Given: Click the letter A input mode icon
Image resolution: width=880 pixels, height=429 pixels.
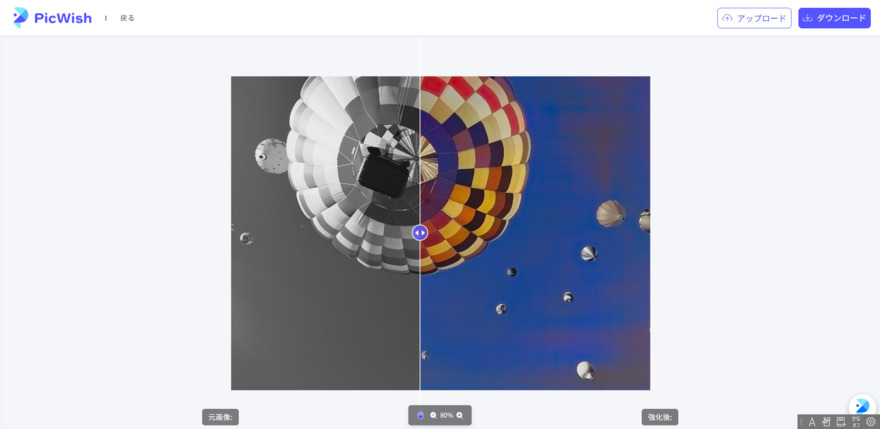Looking at the screenshot, I should [x=812, y=422].
